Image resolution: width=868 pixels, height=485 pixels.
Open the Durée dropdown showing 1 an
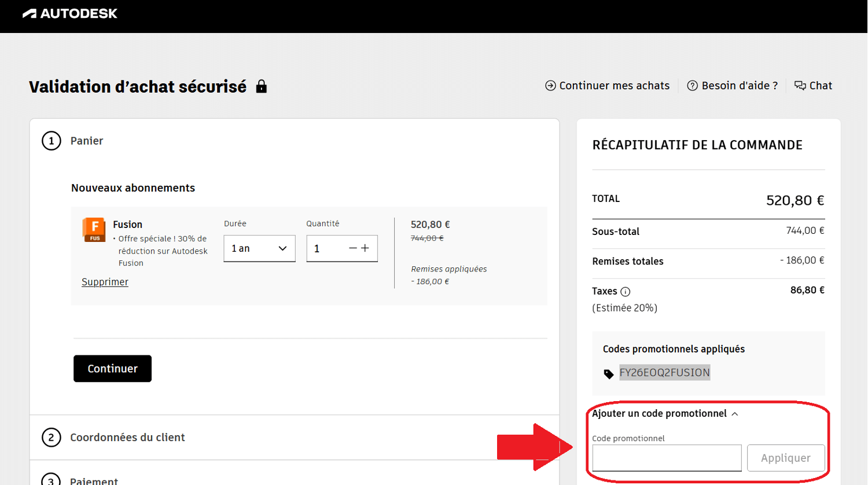(x=259, y=248)
